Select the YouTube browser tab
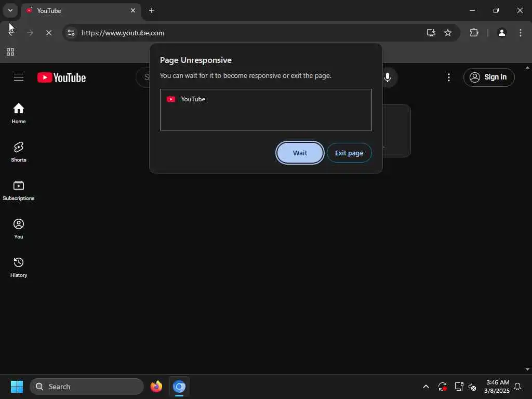The image size is (532, 399). (82, 11)
